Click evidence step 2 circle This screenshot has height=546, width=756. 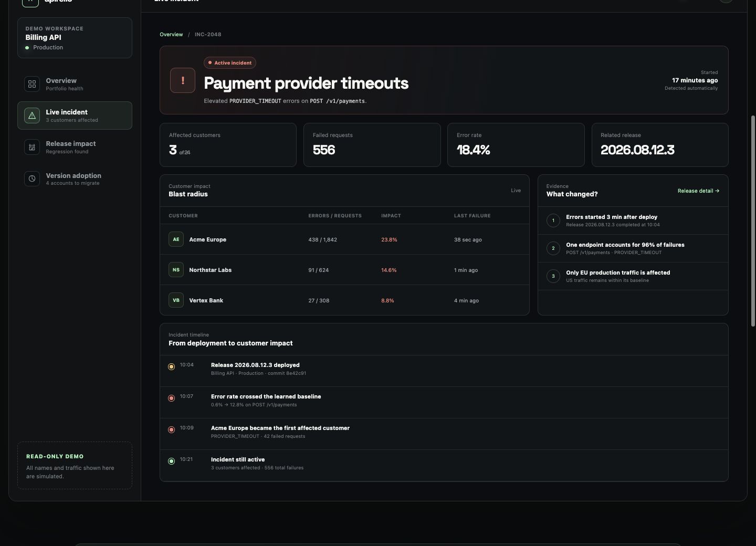553,248
